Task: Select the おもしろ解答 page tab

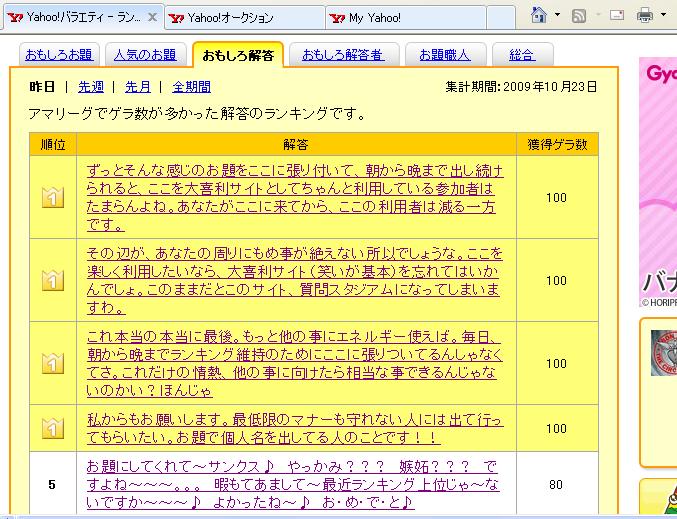Action: (238, 55)
